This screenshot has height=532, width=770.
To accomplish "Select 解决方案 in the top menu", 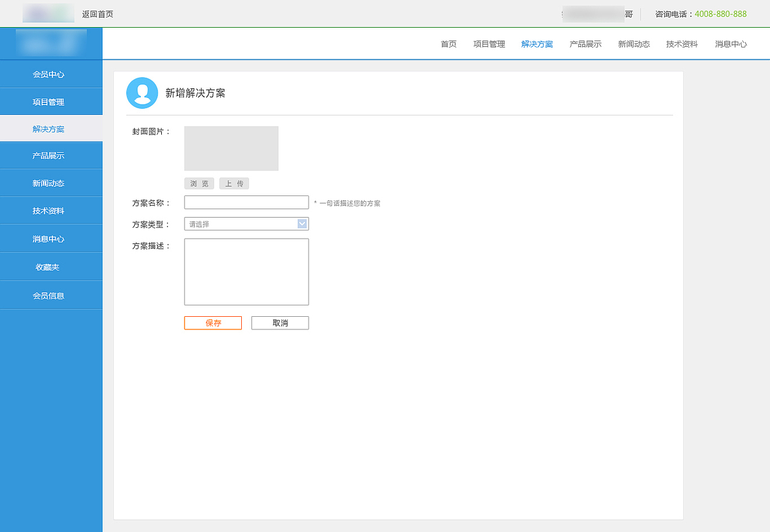I will click(x=537, y=43).
